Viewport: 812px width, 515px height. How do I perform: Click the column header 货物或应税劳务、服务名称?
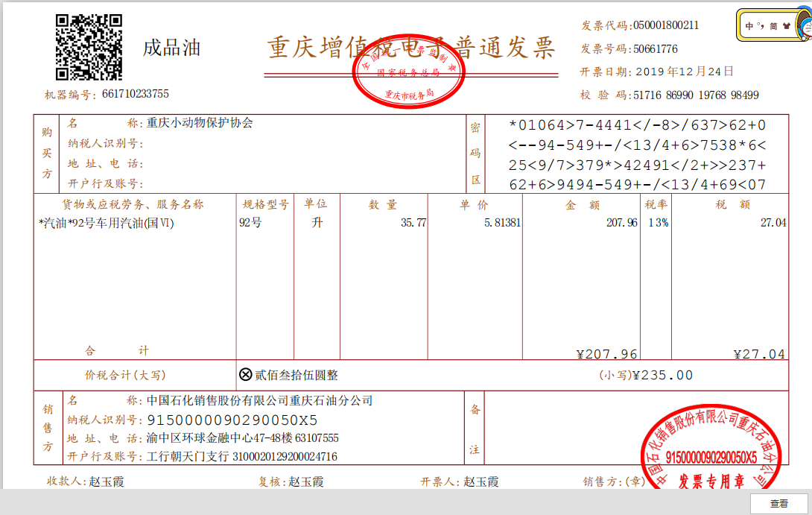pyautogui.click(x=133, y=204)
